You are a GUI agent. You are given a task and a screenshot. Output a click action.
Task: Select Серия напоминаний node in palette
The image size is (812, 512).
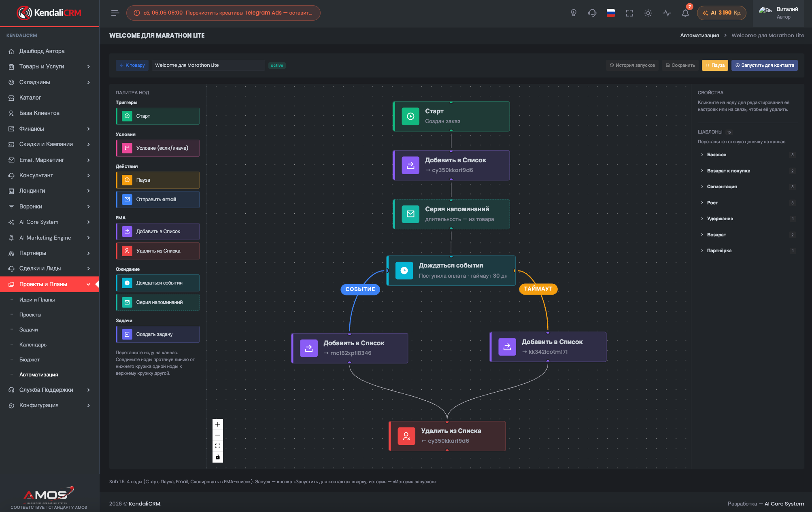[157, 302]
